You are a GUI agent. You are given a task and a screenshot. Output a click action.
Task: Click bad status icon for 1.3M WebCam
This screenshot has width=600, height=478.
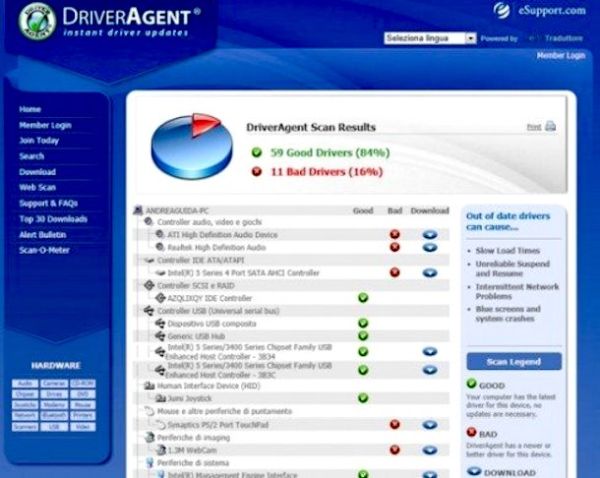(x=395, y=450)
